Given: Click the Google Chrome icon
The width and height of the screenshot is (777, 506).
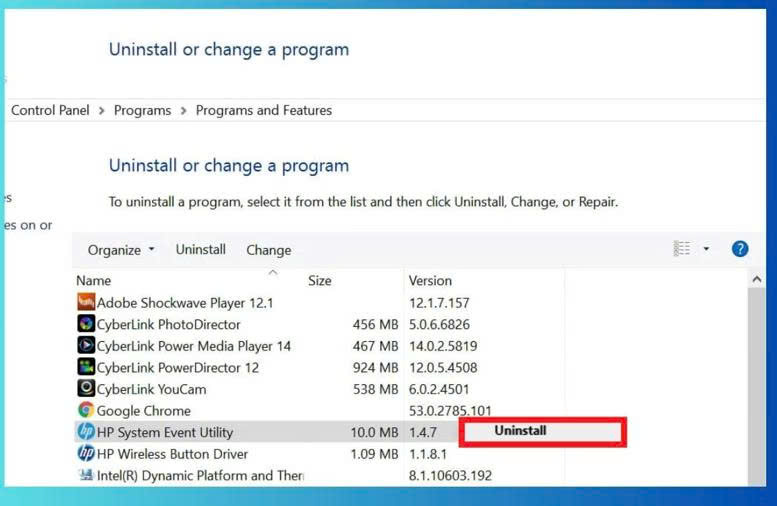Looking at the screenshot, I should (x=86, y=410).
